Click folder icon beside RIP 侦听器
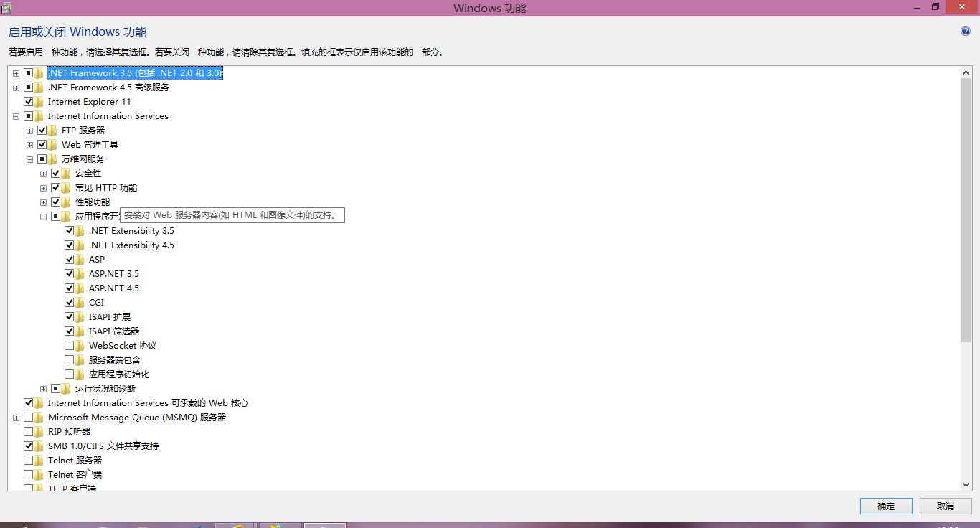 pyautogui.click(x=39, y=431)
